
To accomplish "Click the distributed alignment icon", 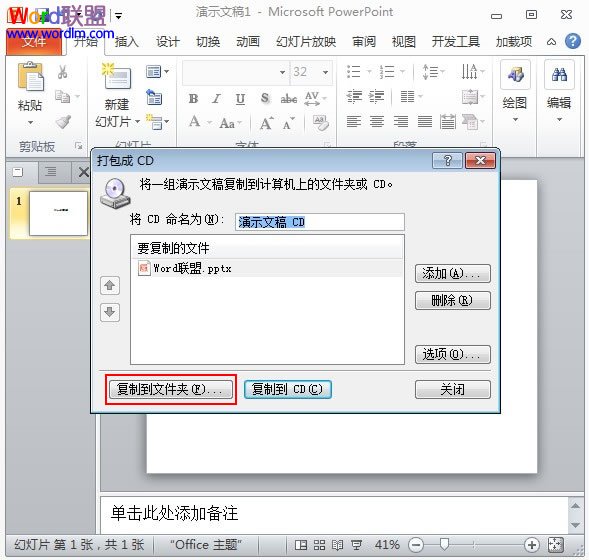I will coord(448,122).
